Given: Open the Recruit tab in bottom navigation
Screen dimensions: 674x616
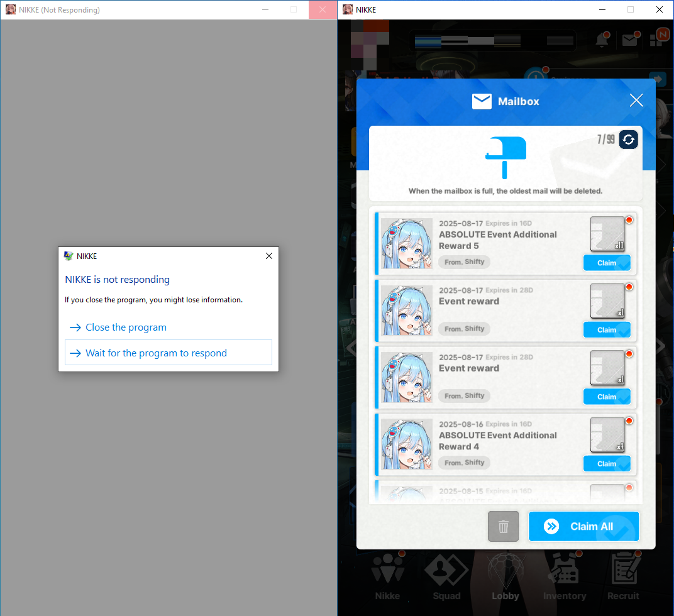Looking at the screenshot, I should pos(623,577).
